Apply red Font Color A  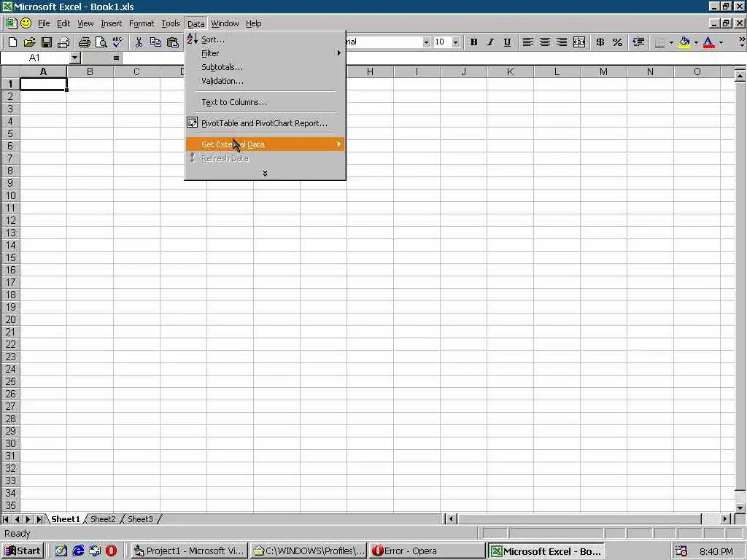pos(709,42)
